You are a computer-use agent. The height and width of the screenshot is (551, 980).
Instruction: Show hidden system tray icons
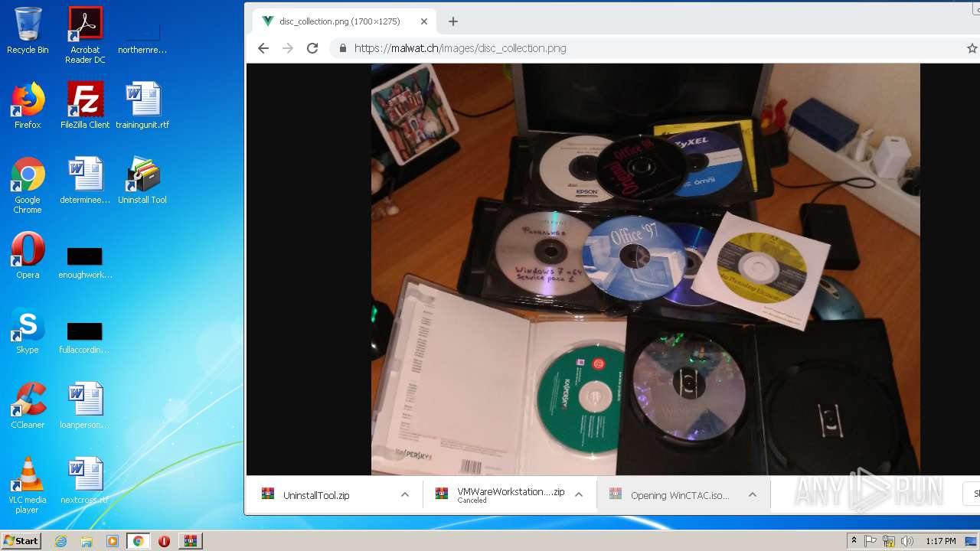[854, 541]
